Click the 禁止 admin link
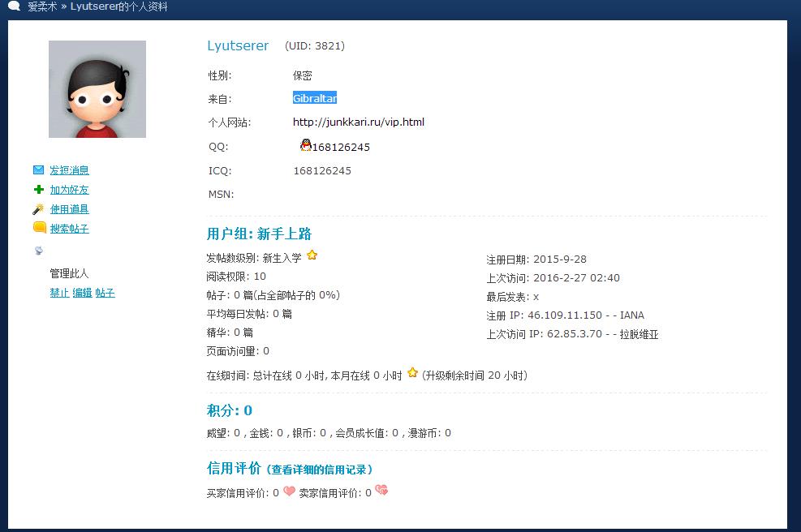This screenshot has height=532, width=801. pos(59,293)
